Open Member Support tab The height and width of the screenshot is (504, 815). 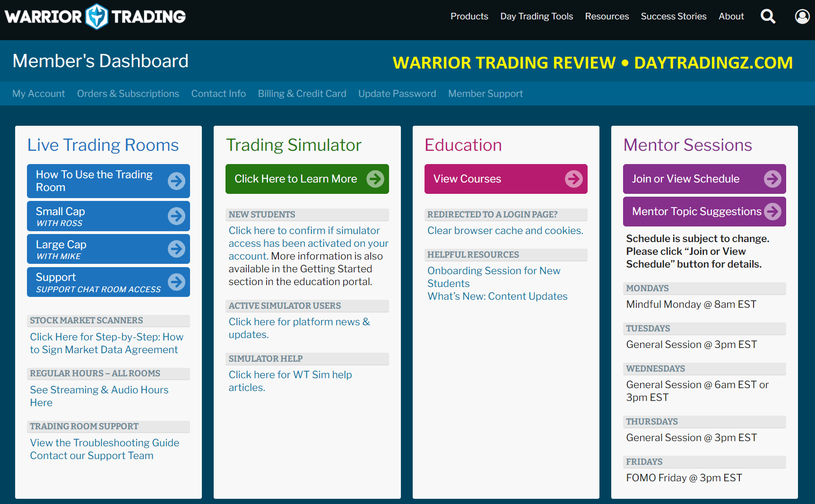[486, 94]
